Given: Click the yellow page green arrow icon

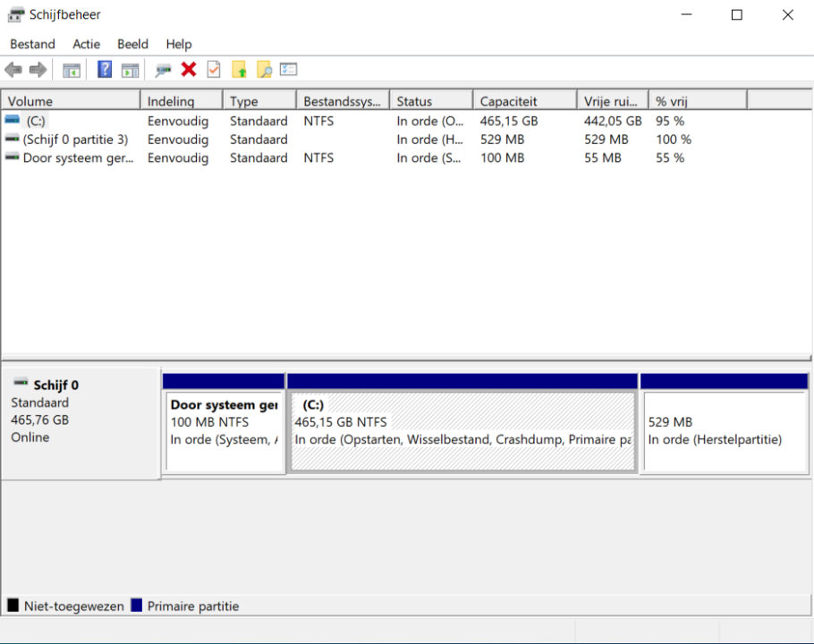Looking at the screenshot, I should 239,70.
